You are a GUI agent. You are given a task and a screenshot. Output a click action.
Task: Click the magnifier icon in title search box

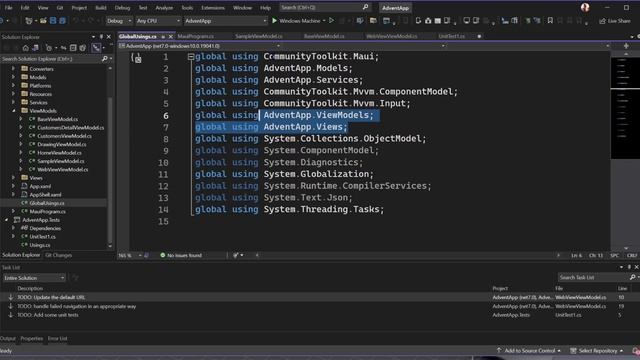[x=365, y=7]
